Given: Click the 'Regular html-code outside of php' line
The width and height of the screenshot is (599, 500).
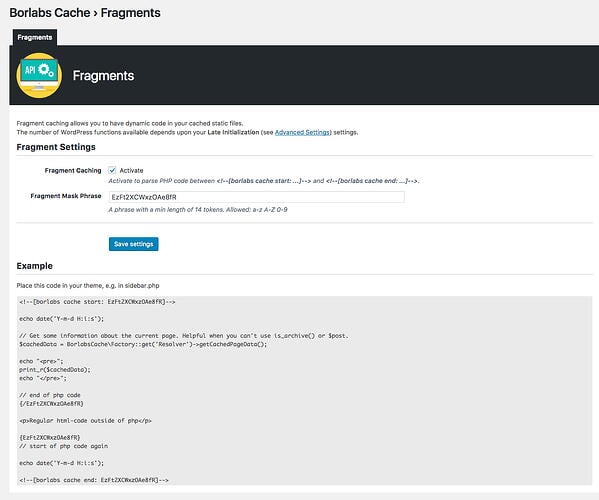Looking at the screenshot, I should (x=86, y=421).
